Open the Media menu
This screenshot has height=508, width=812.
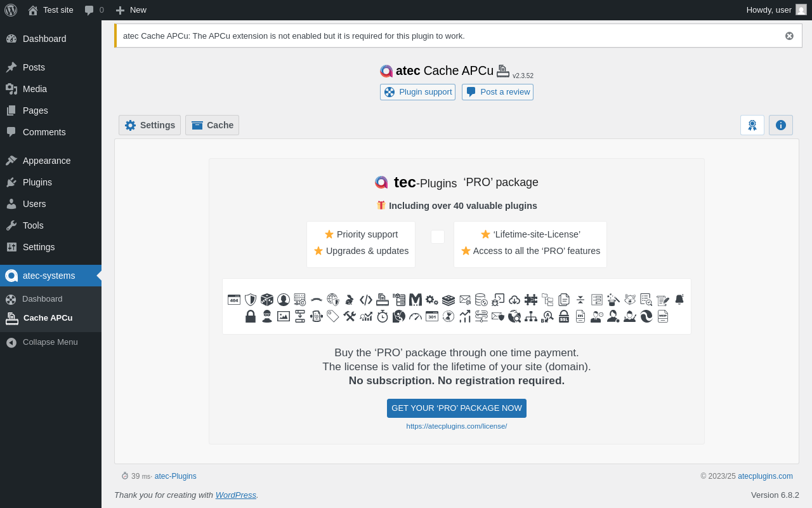click(51, 89)
